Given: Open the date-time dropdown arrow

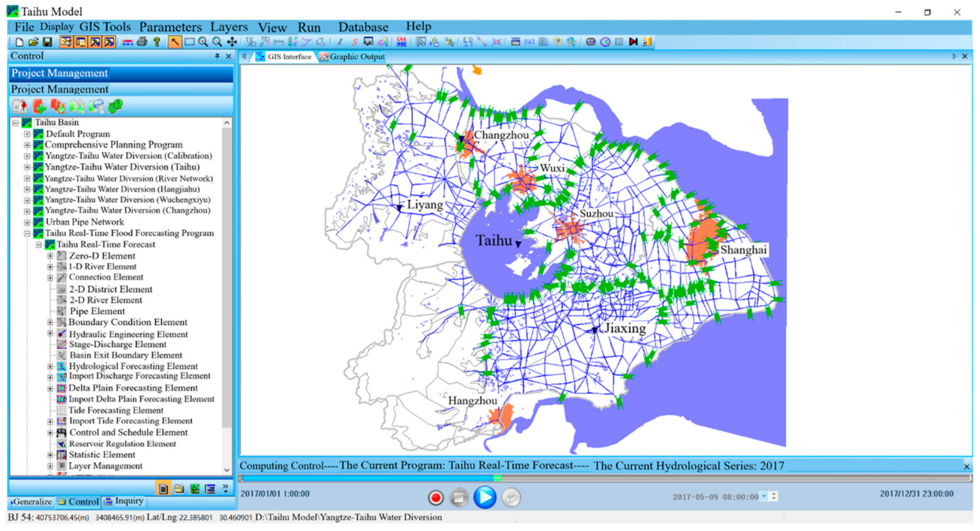Looking at the screenshot, I should (764, 497).
